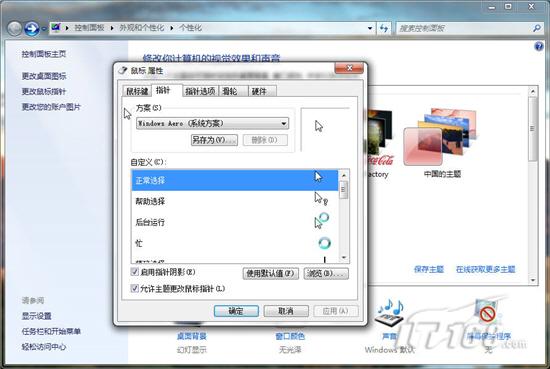Click the Explorer back arrow button
The width and height of the screenshot is (550, 369).
tap(14, 28)
